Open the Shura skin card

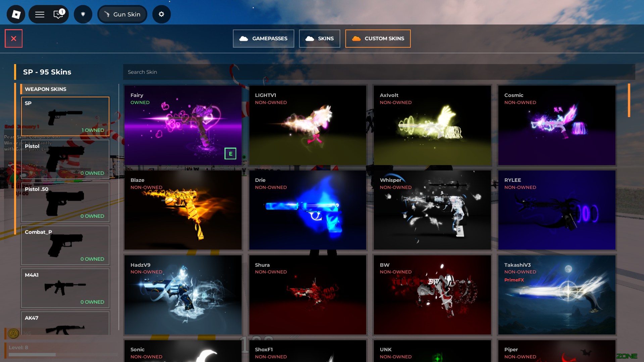(307, 295)
